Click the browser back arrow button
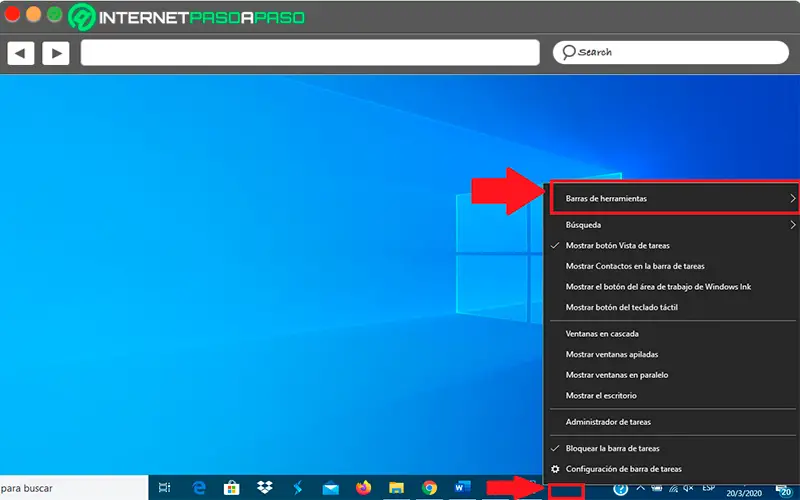800x500 pixels. tap(20, 53)
